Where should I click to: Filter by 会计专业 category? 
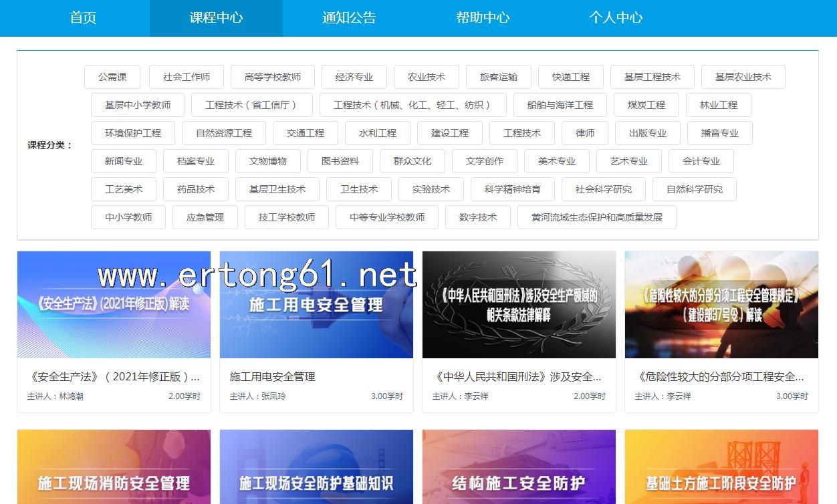(701, 161)
